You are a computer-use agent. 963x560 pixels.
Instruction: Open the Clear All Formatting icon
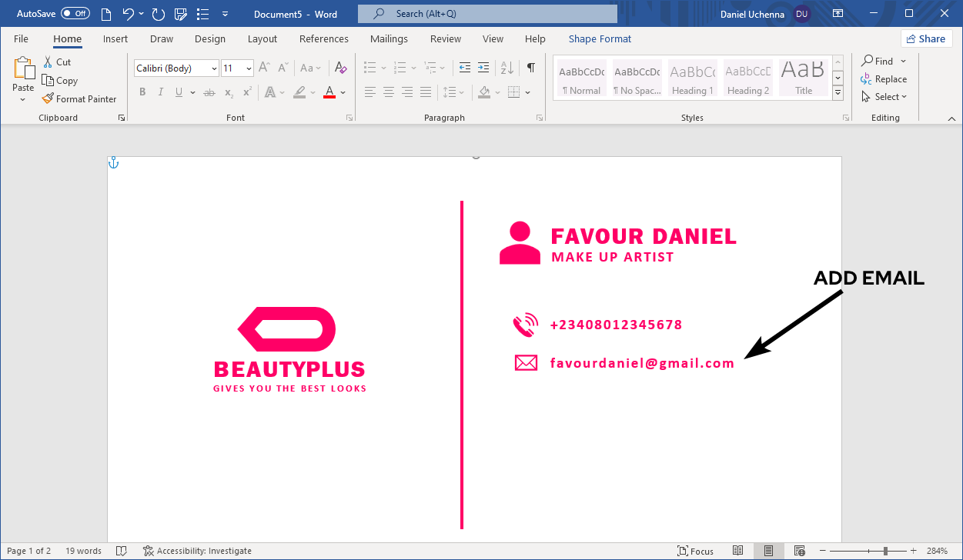340,68
